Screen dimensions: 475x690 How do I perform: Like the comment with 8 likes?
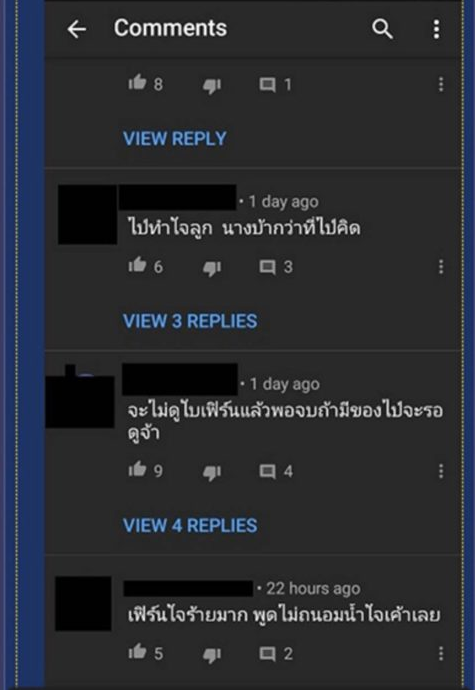click(137, 82)
